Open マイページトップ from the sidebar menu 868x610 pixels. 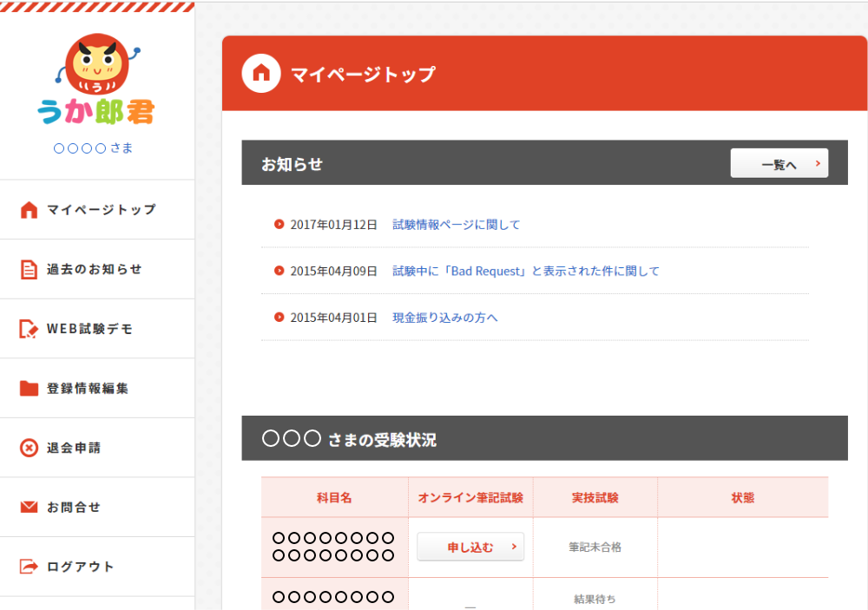[x=102, y=210]
